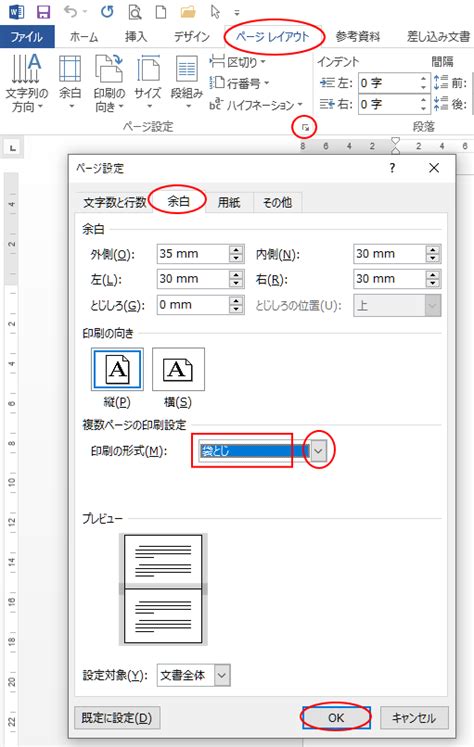Open the サイズ paper size button
This screenshot has height=747, width=474.
point(148,82)
